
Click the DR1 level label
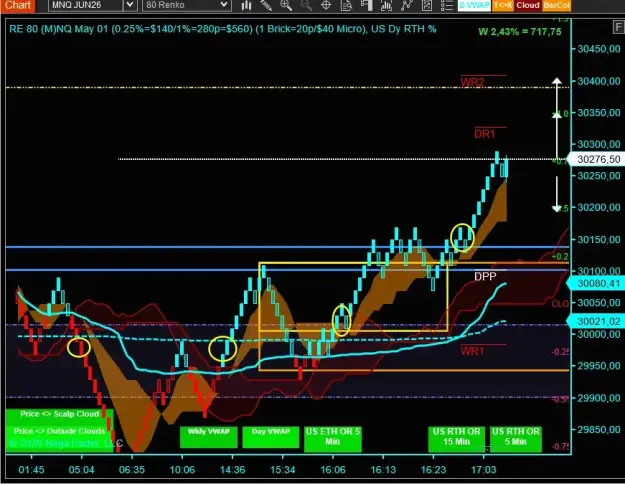pos(485,134)
